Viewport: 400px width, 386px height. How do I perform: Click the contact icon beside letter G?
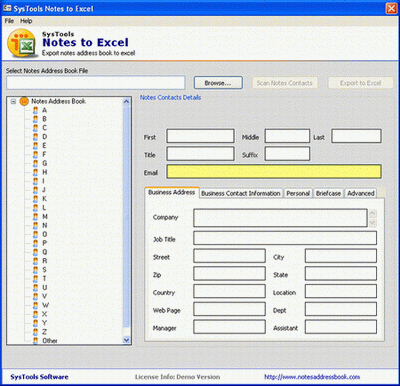pyautogui.click(x=35, y=163)
